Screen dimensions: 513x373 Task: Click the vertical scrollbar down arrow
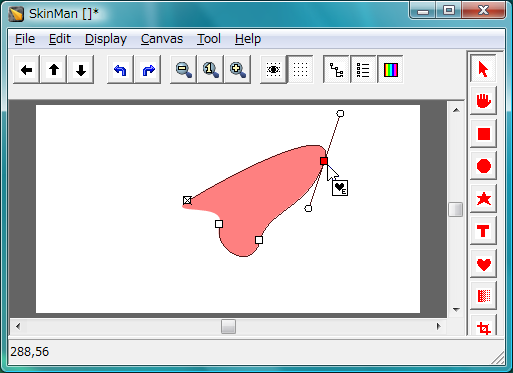(x=456, y=310)
